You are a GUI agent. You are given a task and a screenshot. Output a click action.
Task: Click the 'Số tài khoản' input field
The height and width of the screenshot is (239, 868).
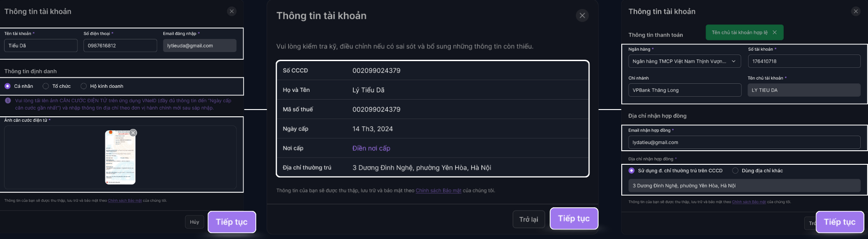click(804, 61)
